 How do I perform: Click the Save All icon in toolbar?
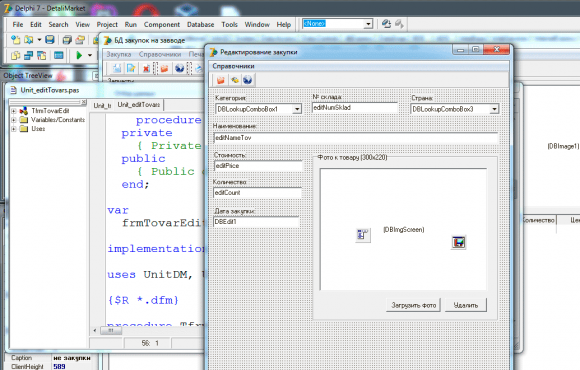pyautogui.click(x=67, y=40)
